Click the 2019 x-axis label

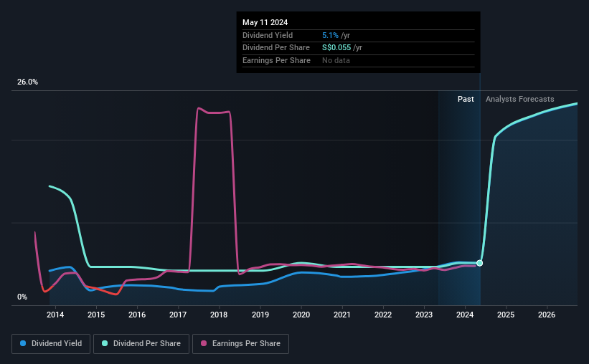pyautogui.click(x=260, y=315)
